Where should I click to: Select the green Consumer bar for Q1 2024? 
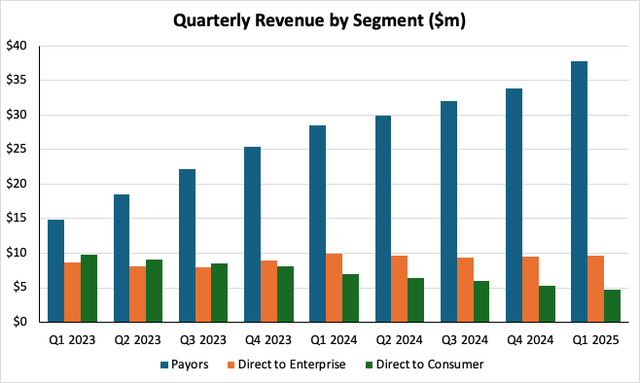pyautogui.click(x=351, y=298)
